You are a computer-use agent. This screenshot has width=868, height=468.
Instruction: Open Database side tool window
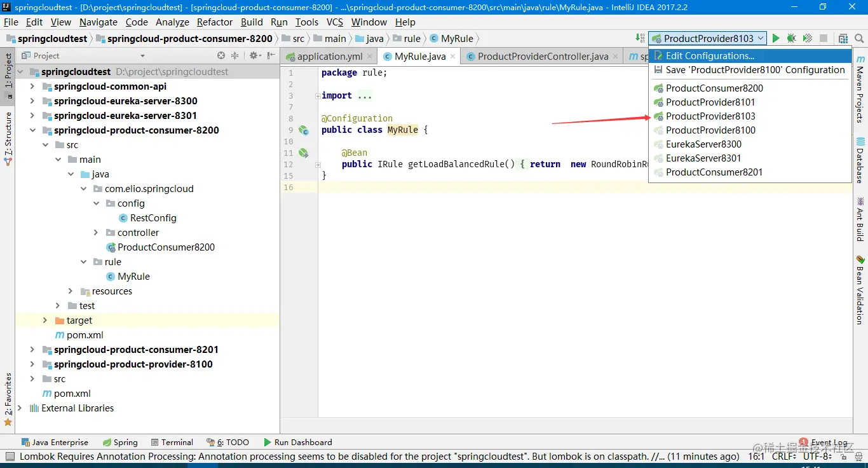(860, 160)
